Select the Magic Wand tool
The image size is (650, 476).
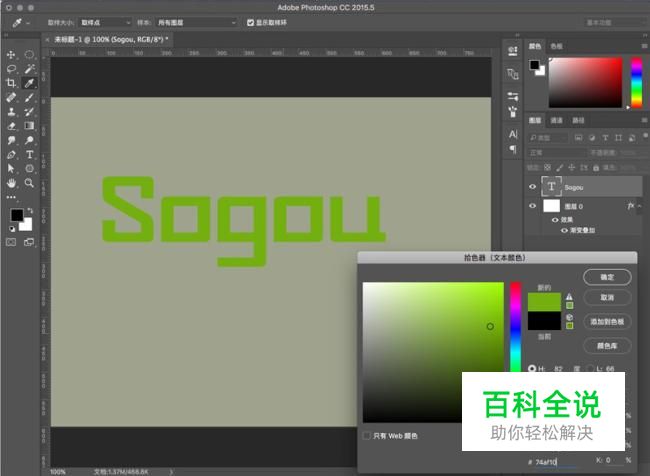click(29, 69)
